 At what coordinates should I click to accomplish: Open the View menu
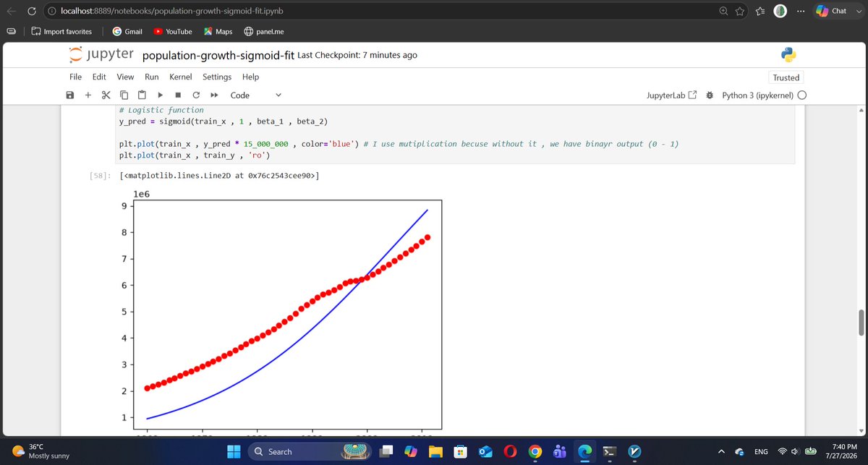coord(125,77)
